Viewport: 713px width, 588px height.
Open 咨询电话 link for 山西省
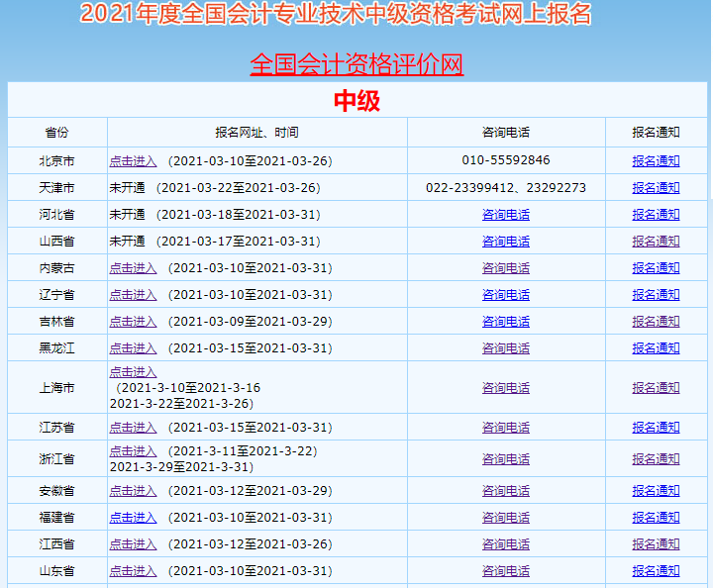(506, 242)
